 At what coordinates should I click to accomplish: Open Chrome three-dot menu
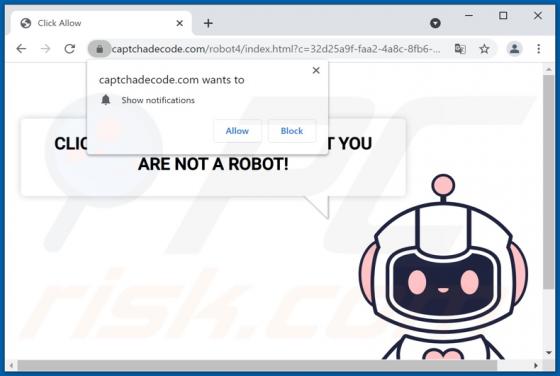click(x=539, y=49)
